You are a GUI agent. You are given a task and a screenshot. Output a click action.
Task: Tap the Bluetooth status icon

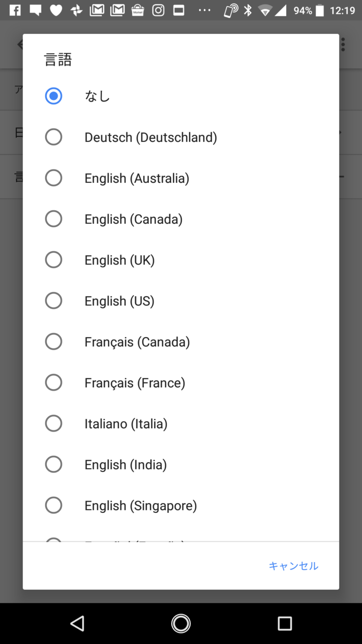coord(248,10)
